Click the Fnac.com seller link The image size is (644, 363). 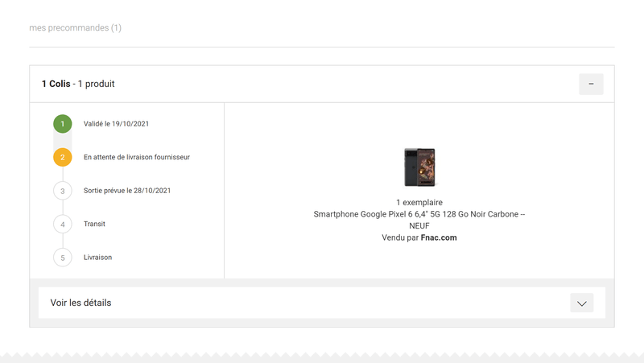click(439, 237)
